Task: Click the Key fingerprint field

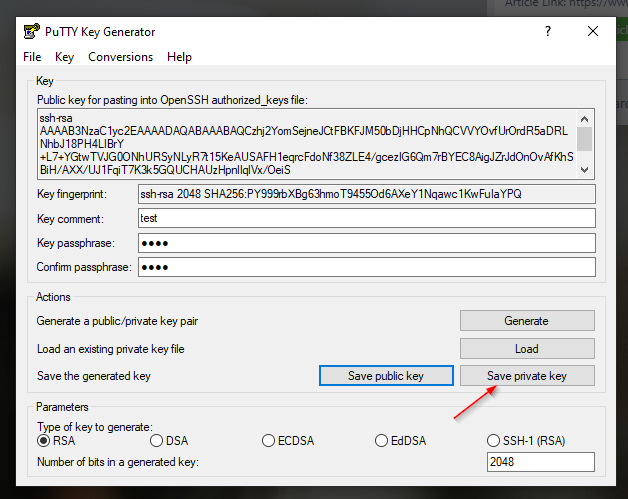Action: 366,194
